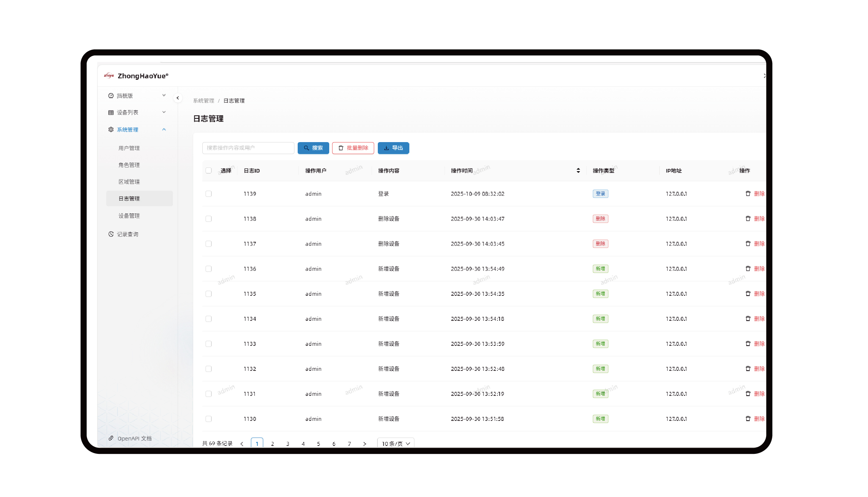The image size is (868, 497).
Task: Go to pagination page 4
Action: pyautogui.click(x=303, y=444)
